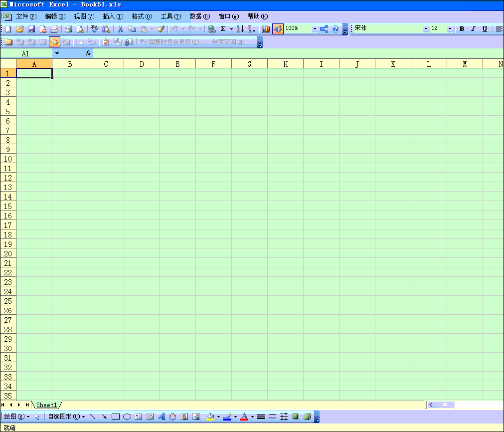The image size is (504, 432).
Task: Sort the data ascending
Action: tap(240, 29)
